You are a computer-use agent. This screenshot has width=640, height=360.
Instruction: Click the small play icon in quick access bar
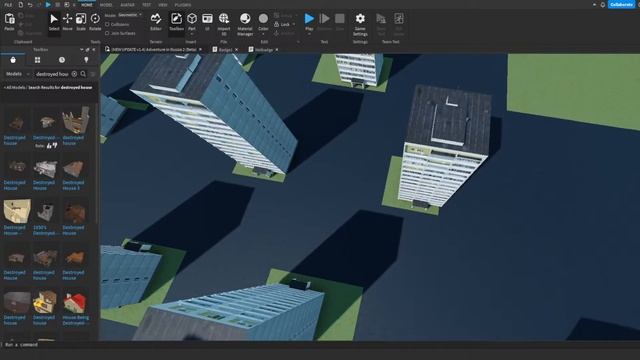(x=48, y=5)
